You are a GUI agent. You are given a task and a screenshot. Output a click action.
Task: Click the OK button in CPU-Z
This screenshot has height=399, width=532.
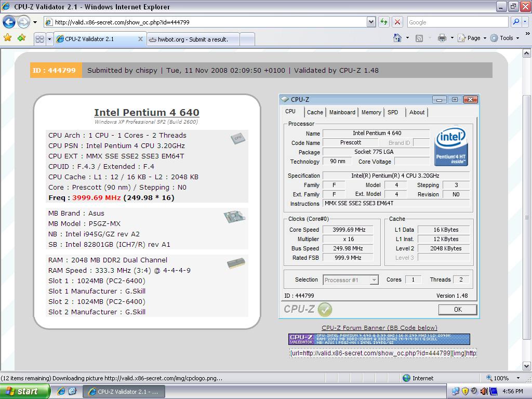[458, 310]
